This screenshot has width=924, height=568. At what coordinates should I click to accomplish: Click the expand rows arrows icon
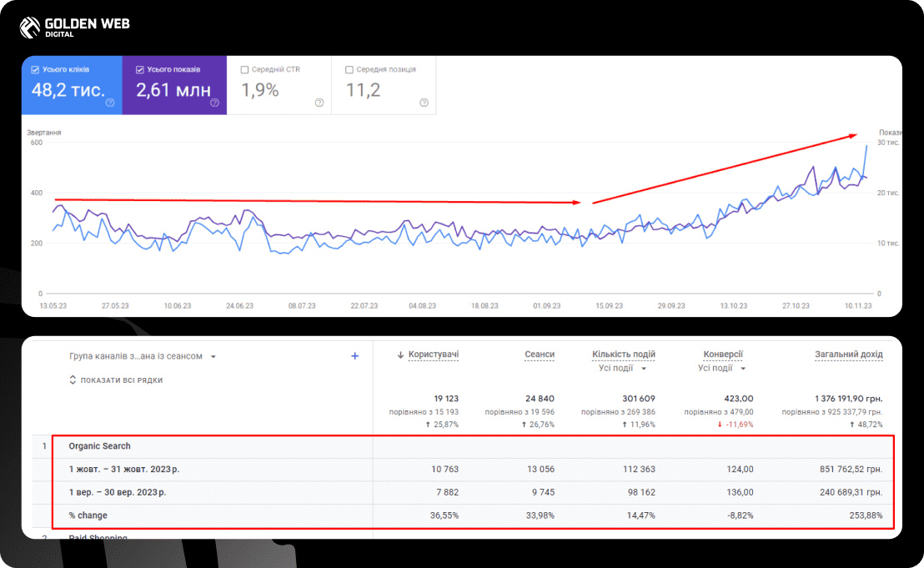click(x=73, y=380)
